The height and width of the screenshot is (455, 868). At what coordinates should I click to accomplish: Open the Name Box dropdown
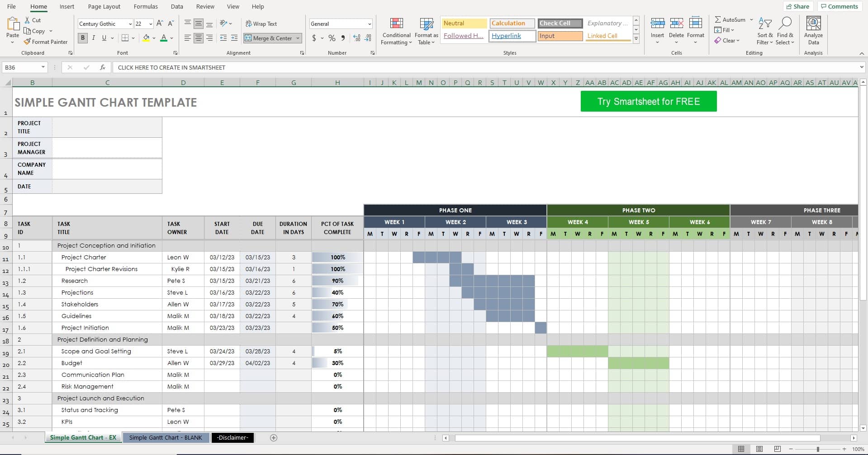(43, 67)
